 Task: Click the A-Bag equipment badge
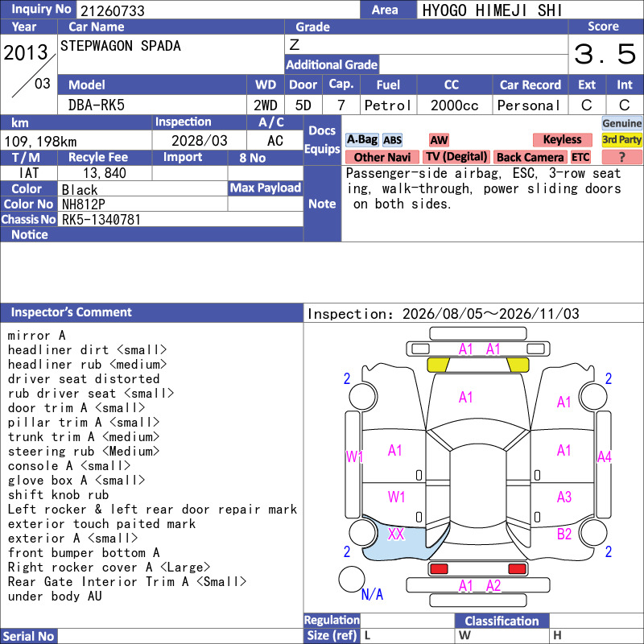point(361,140)
